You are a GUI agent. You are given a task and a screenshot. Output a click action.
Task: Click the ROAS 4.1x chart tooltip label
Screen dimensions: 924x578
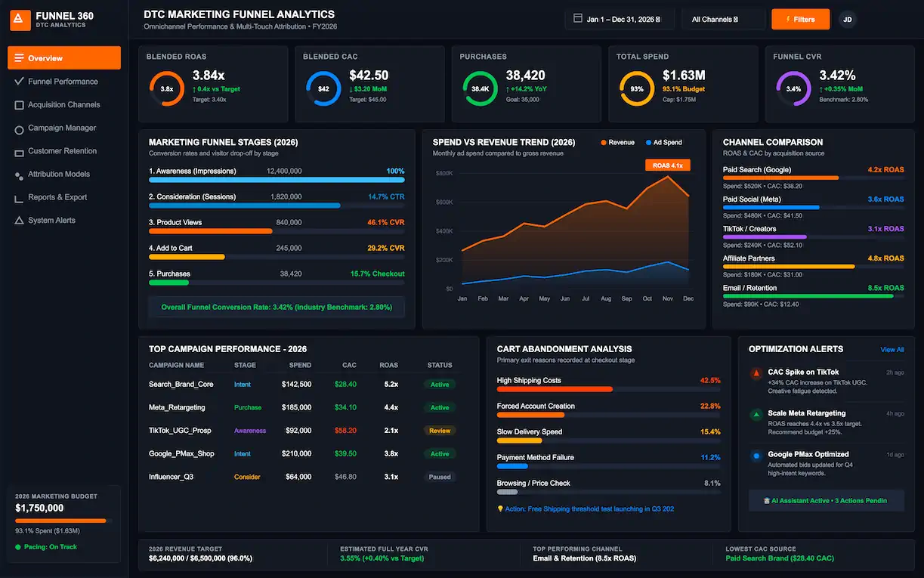point(667,165)
